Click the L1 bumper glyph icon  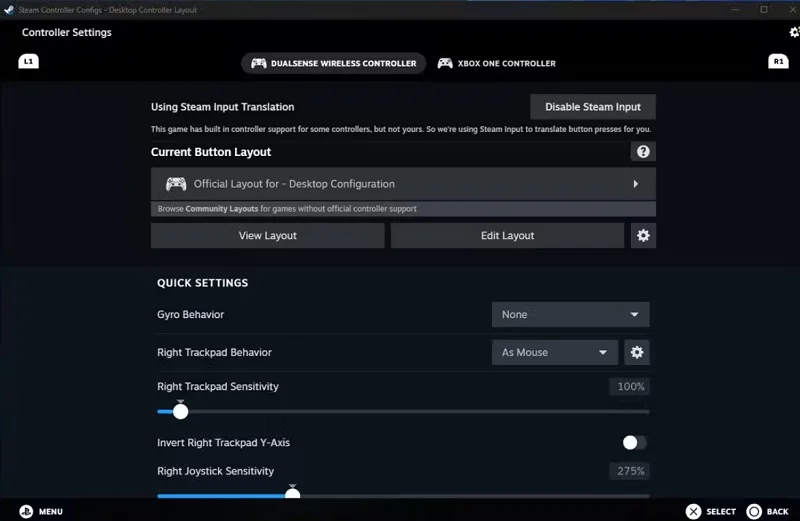[x=29, y=61]
